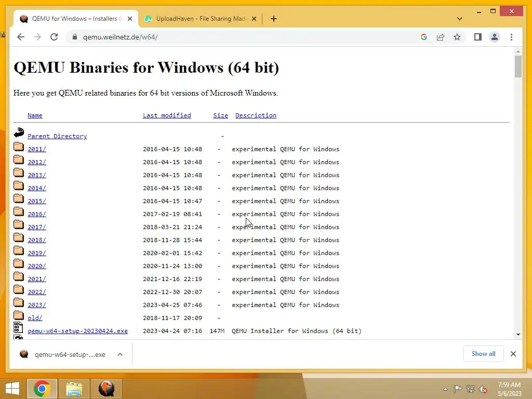532x399 pixels.
Task: Open the 2018/ folder link
Action: pos(37,240)
